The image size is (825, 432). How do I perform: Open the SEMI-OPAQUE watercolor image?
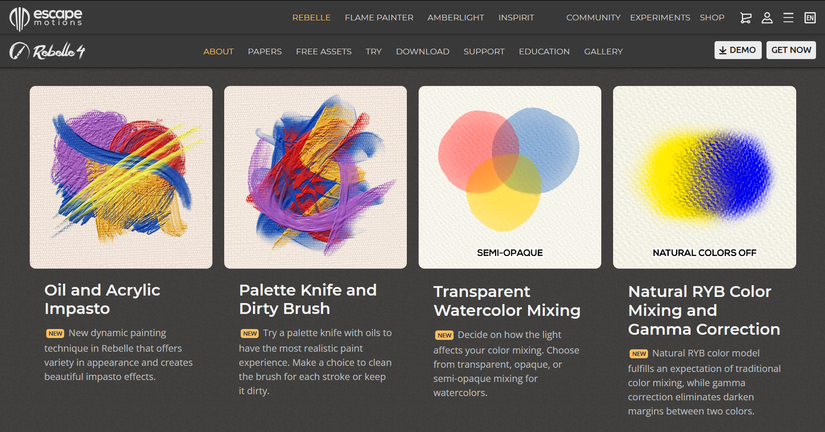click(x=510, y=177)
